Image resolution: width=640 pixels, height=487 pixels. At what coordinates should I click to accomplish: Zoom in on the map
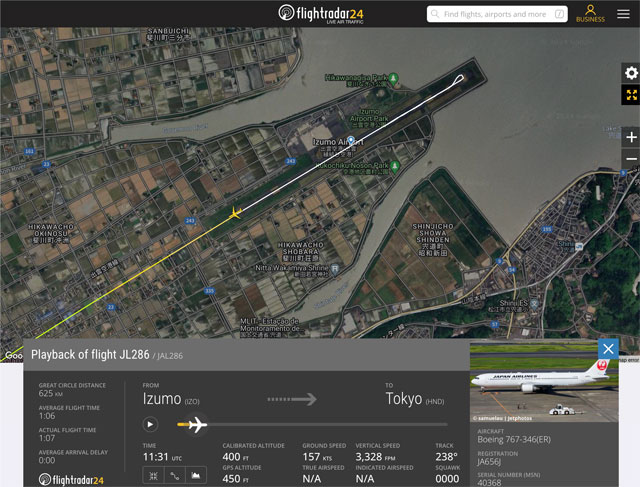(630, 137)
